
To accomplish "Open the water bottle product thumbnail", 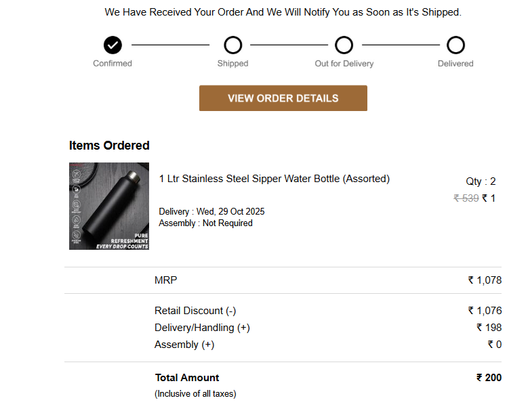I will click(x=109, y=206).
